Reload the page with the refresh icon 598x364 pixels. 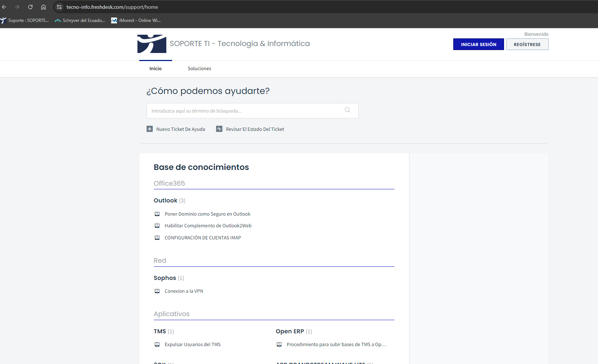pos(30,7)
